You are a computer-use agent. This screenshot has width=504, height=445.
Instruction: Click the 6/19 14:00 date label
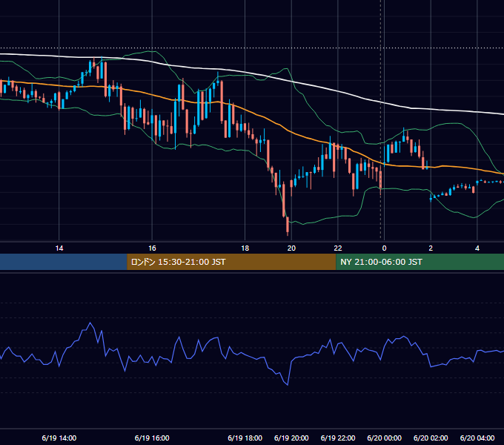(59, 438)
